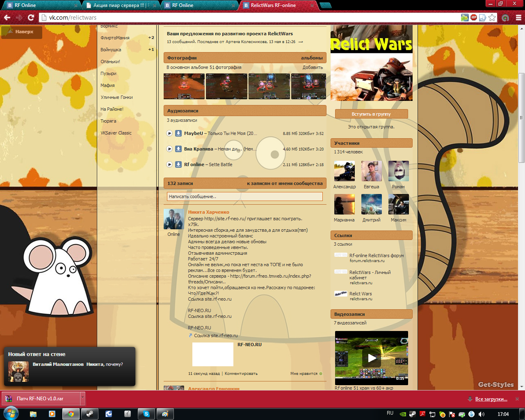Open the downloaded Патч RF-NEO v1.0.rar file
The height and width of the screenshot is (420, 525).
[41, 398]
